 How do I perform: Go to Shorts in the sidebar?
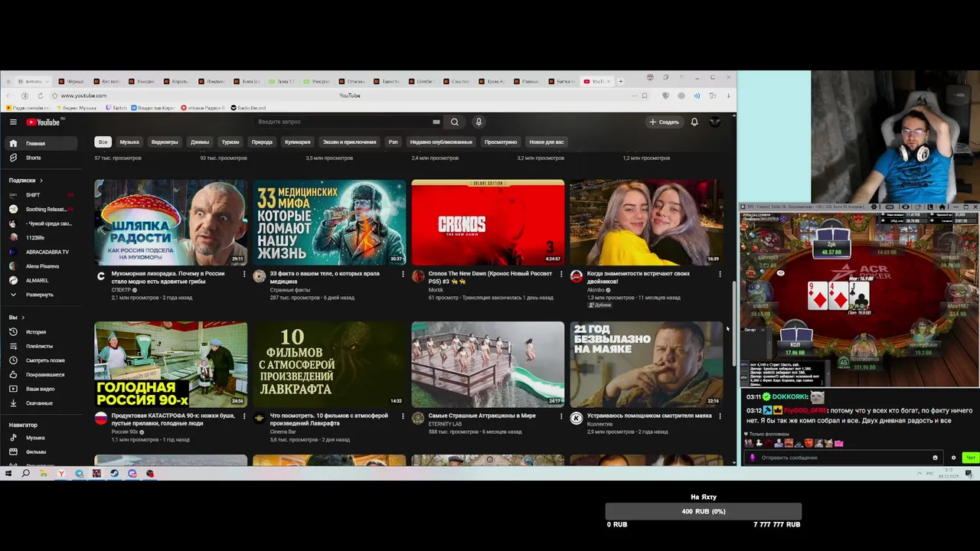(x=40, y=158)
